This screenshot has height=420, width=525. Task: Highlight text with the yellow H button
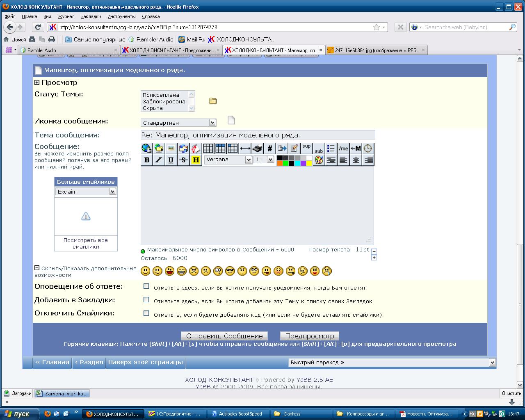pos(196,160)
